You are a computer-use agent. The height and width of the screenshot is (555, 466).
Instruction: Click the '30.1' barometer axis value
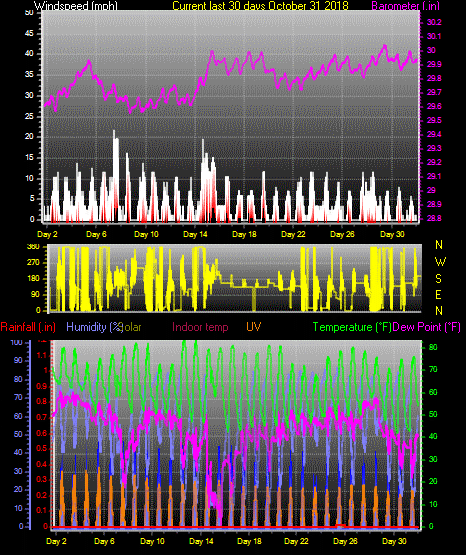(x=434, y=36)
